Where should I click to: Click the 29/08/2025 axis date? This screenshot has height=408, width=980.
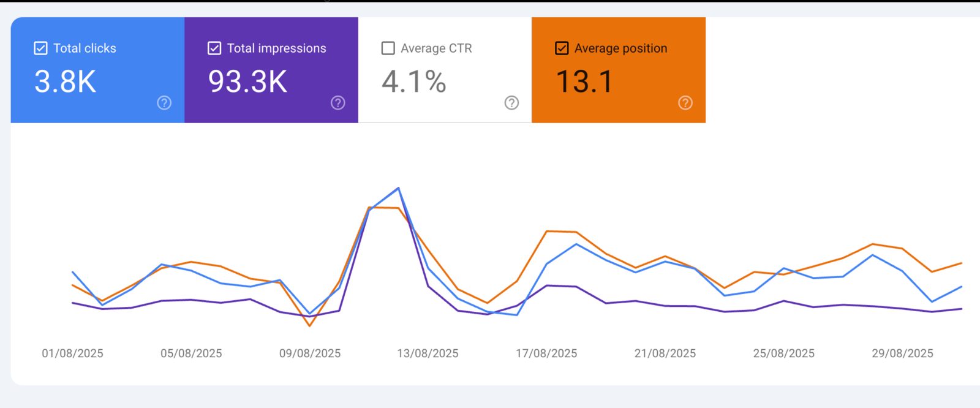(x=903, y=353)
